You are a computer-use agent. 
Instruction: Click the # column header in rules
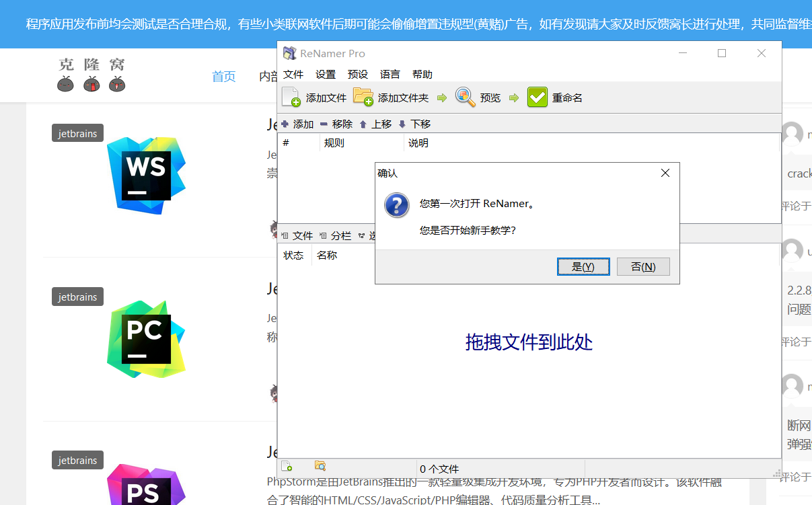pyautogui.click(x=299, y=143)
